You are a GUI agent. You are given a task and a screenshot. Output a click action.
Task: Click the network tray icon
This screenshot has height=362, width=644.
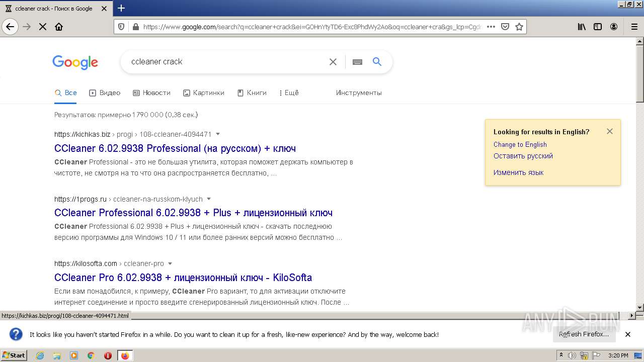tap(584, 355)
